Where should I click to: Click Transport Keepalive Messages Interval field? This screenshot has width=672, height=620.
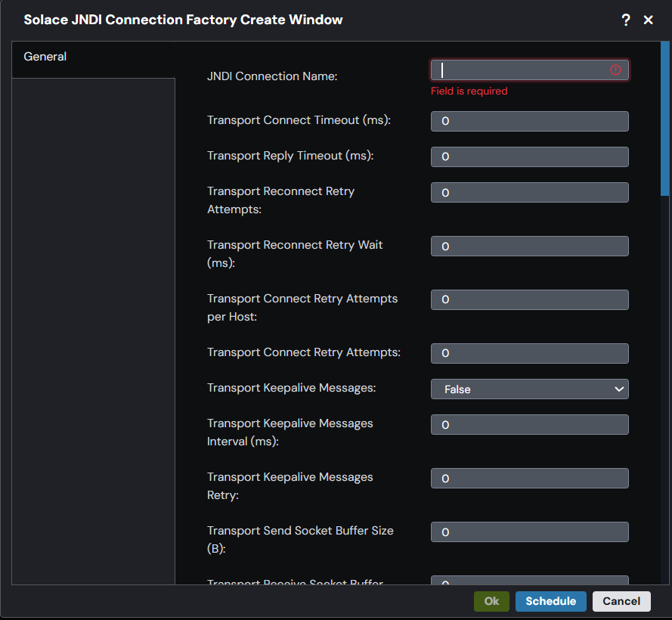530,424
